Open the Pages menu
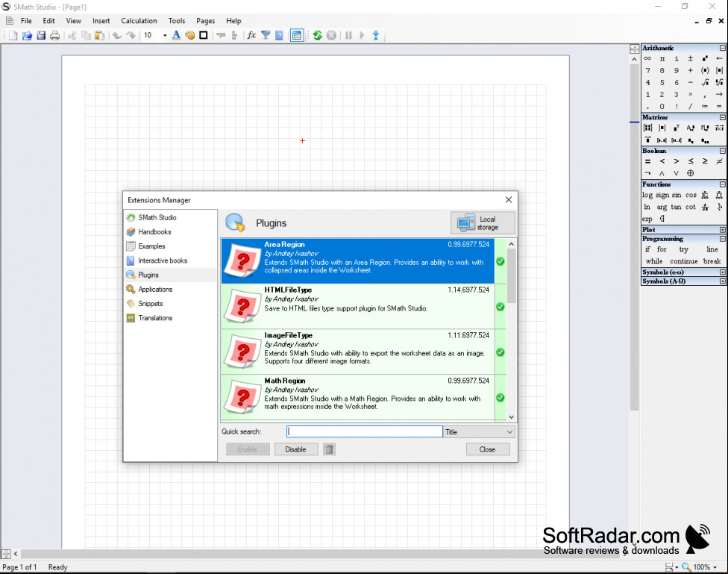This screenshot has height=574, width=728. pyautogui.click(x=205, y=21)
